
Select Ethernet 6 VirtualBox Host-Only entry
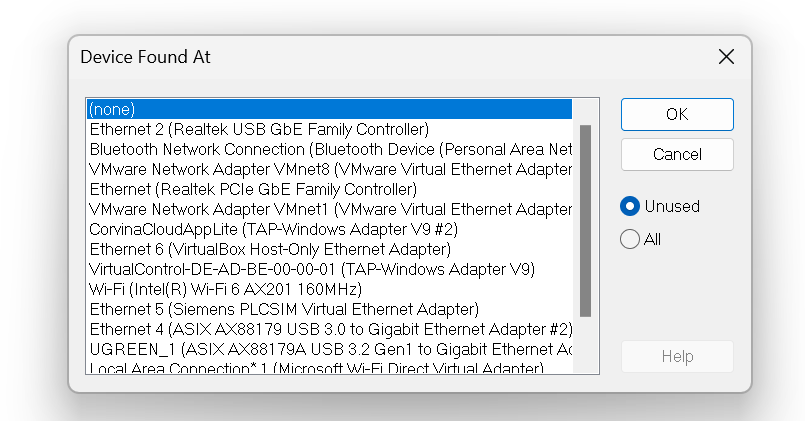(329, 250)
